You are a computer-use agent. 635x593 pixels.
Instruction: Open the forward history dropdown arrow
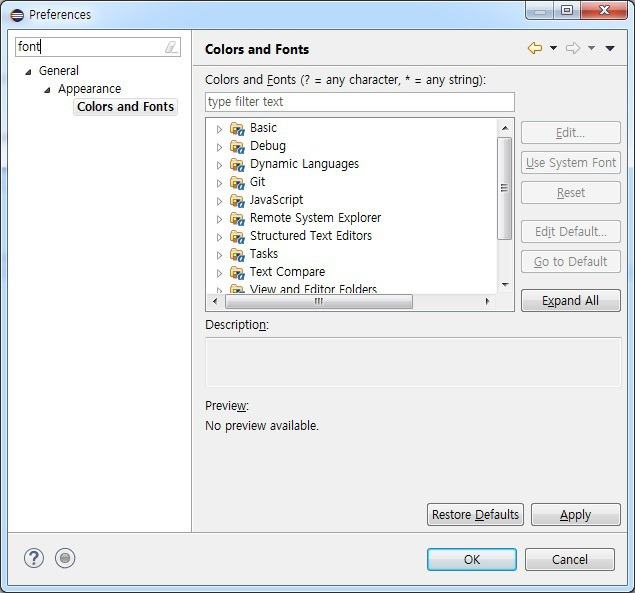click(x=591, y=48)
